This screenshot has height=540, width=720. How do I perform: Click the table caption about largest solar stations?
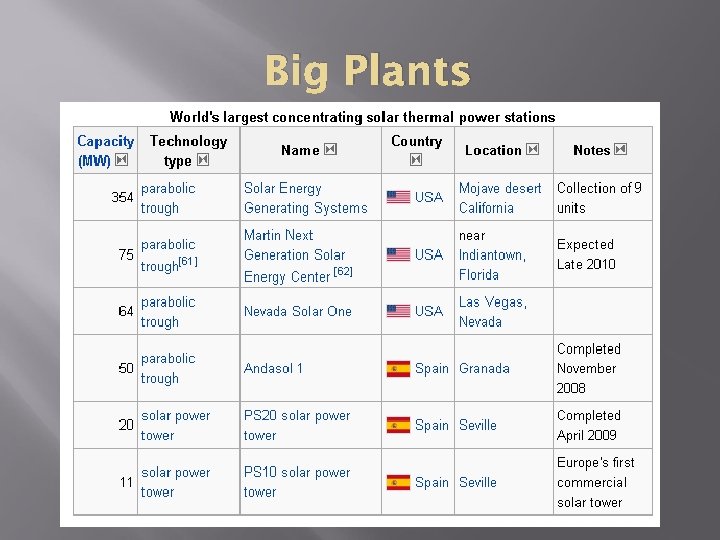click(362, 117)
